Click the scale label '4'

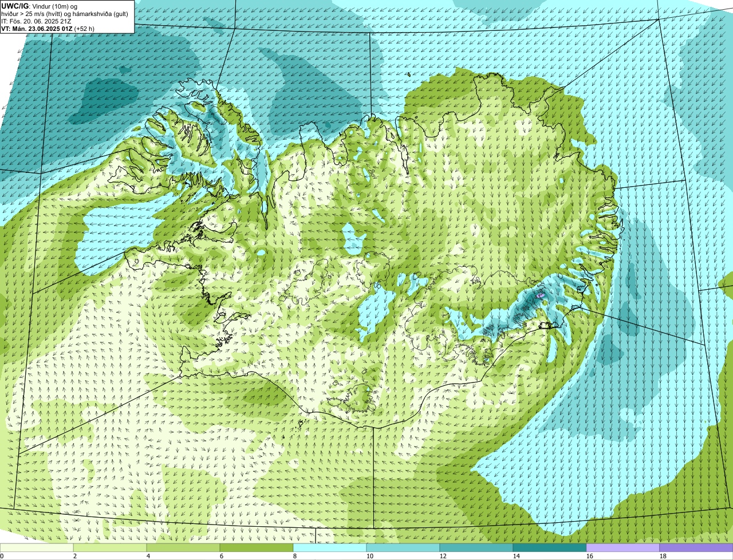(148, 556)
